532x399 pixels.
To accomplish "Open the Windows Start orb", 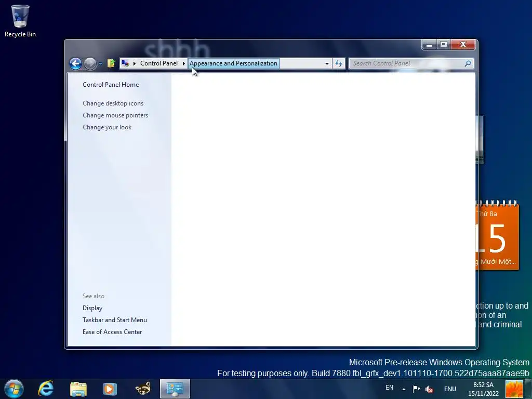I will [x=14, y=389].
